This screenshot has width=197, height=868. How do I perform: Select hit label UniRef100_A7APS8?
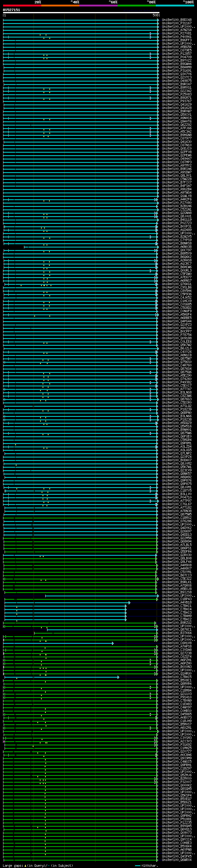(x=177, y=646)
